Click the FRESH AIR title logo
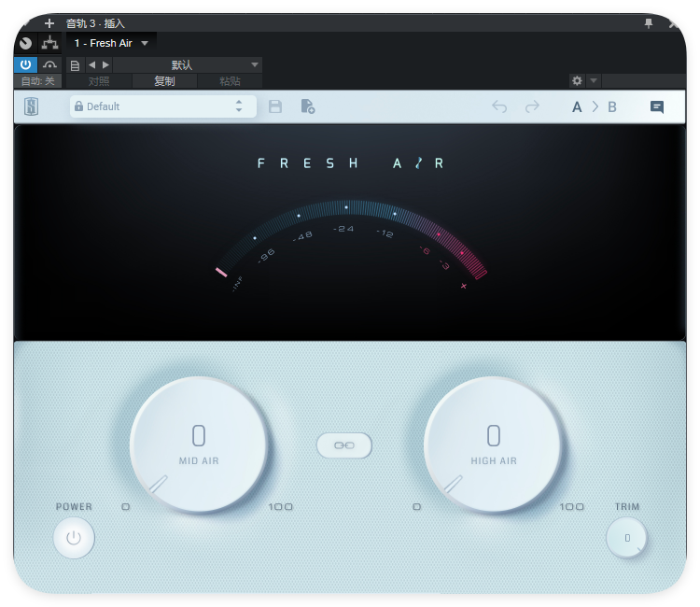 [x=350, y=163]
